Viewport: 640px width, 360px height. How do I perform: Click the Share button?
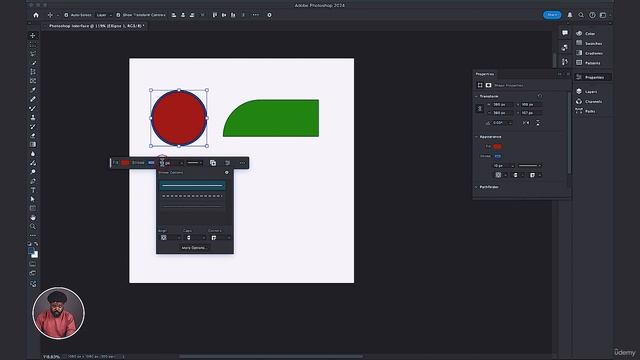pos(552,15)
